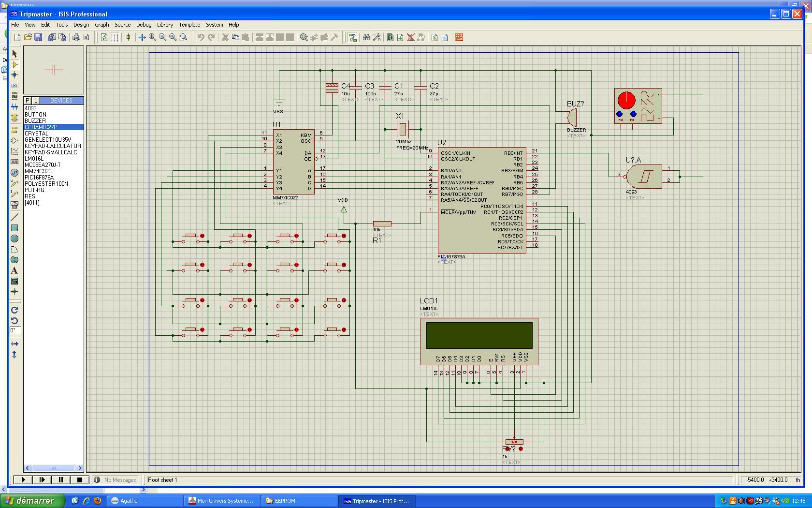This screenshot has height=508, width=812.
Task: Generate the bill of materials
Action: click(435, 37)
